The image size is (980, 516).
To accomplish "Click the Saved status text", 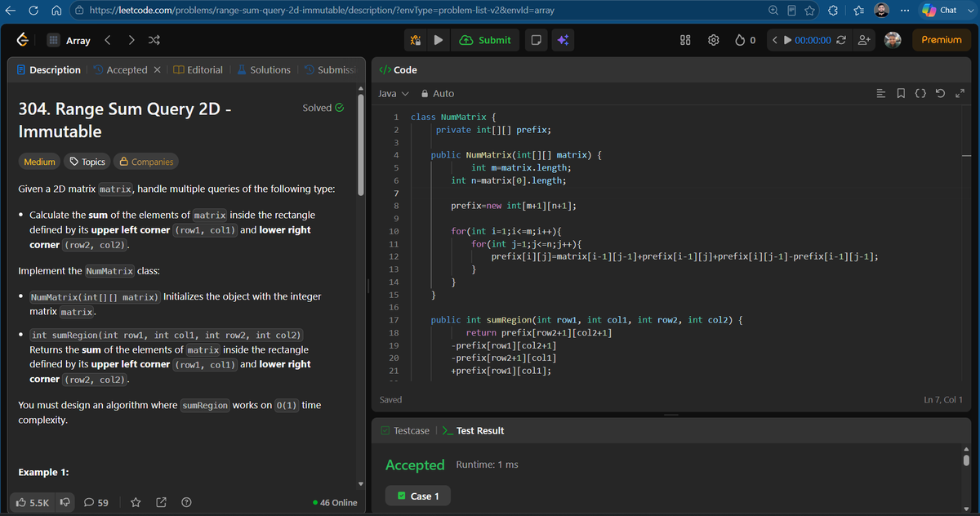I will pyautogui.click(x=391, y=399).
